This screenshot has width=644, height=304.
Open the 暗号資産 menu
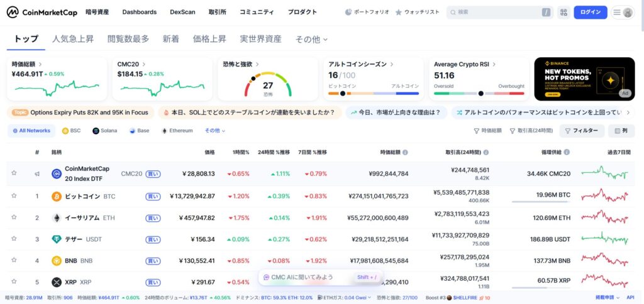click(x=97, y=13)
